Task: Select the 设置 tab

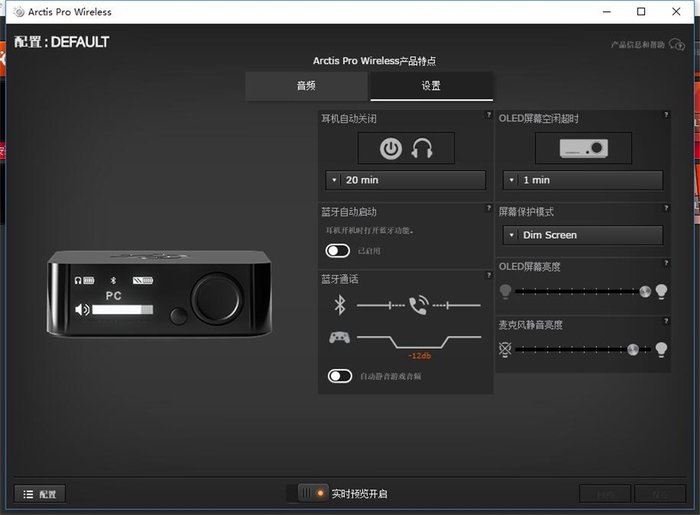Action: point(431,86)
